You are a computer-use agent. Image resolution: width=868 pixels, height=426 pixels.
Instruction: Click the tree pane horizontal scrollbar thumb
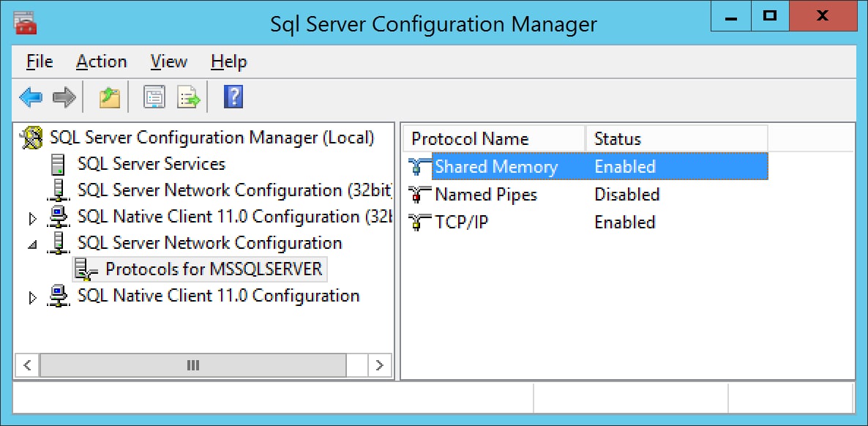193,365
